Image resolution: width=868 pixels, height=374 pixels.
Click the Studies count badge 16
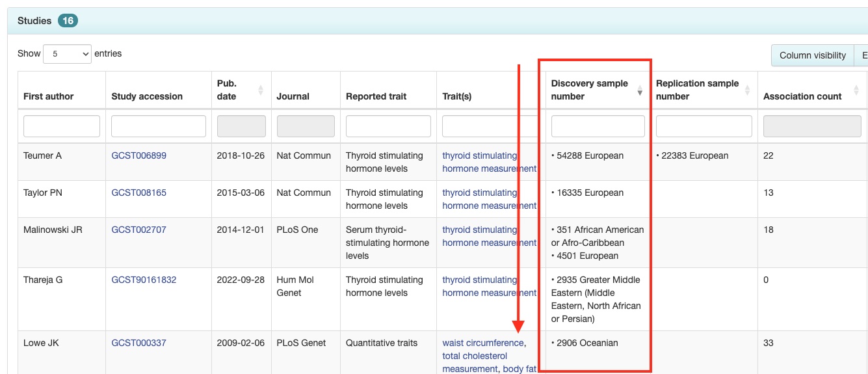(68, 21)
